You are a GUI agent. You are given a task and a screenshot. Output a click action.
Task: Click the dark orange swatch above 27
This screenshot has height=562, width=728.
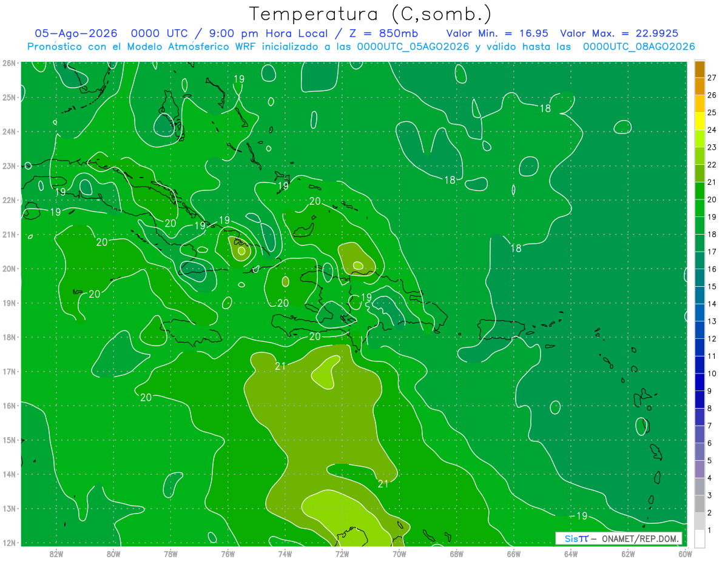(699, 70)
